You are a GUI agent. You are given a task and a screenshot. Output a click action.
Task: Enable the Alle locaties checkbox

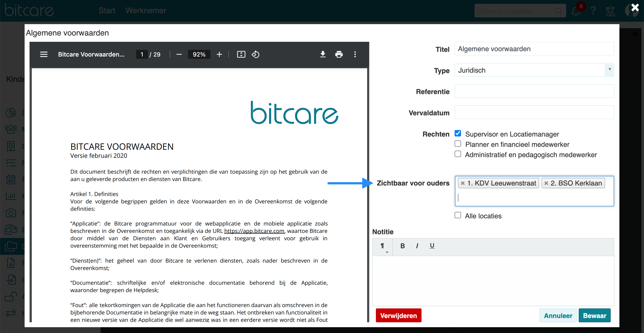click(458, 215)
